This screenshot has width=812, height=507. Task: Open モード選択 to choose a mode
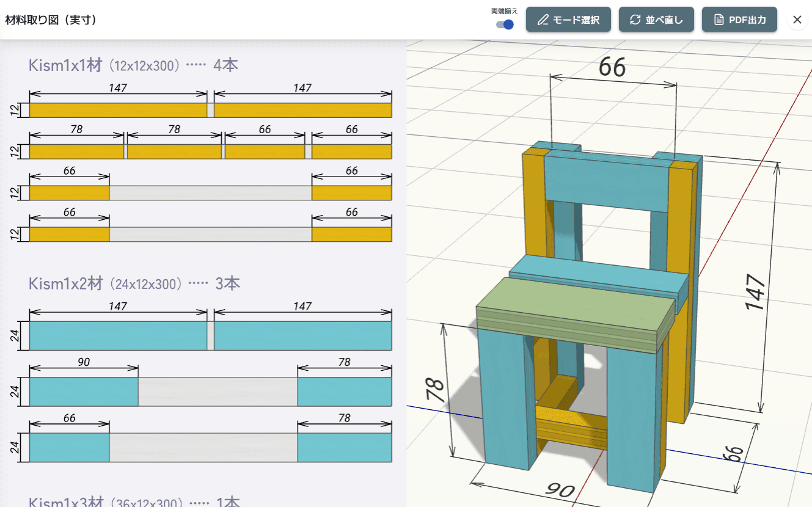point(568,19)
